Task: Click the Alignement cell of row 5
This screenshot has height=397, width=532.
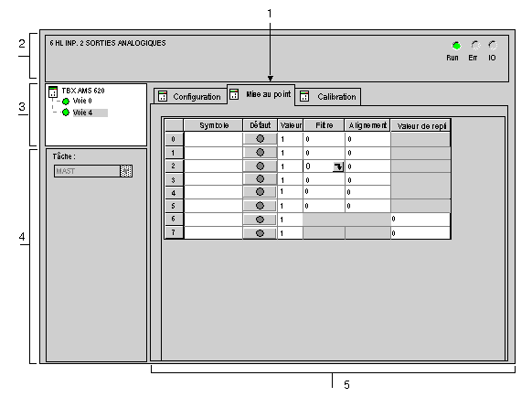Action: [367, 206]
